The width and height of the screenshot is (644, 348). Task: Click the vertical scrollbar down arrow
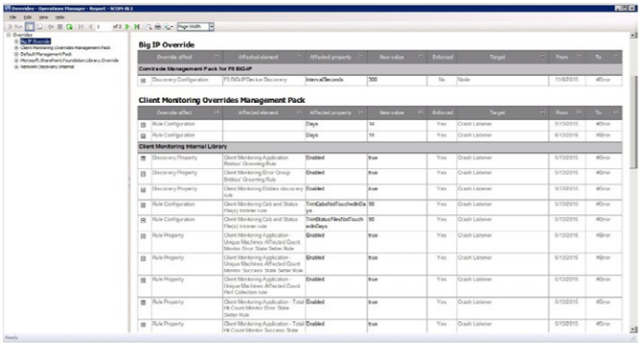(x=634, y=329)
